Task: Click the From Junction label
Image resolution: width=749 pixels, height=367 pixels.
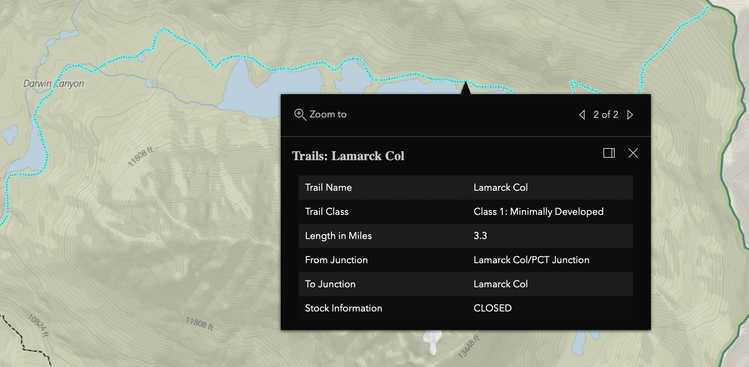Action: (336, 260)
